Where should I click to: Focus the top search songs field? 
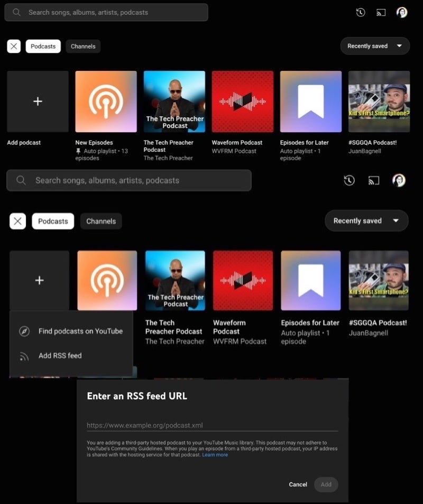(x=106, y=12)
